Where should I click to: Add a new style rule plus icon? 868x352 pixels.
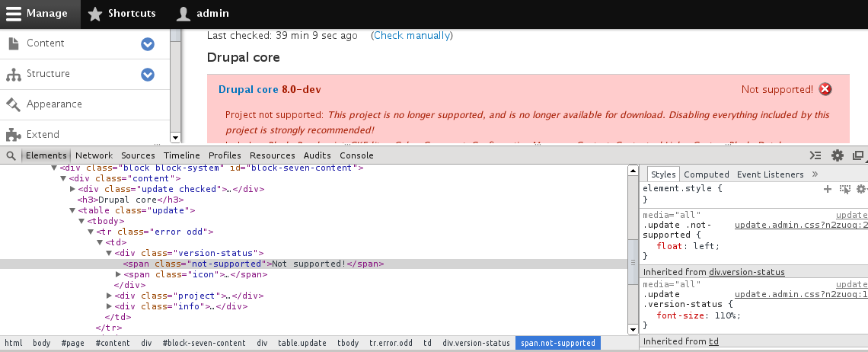coord(828,188)
